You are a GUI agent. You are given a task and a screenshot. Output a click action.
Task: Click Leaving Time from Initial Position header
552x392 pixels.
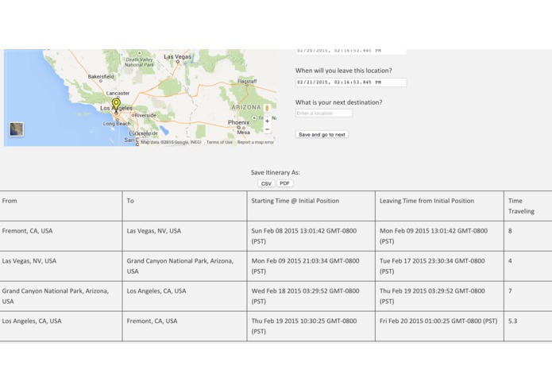[x=427, y=201]
